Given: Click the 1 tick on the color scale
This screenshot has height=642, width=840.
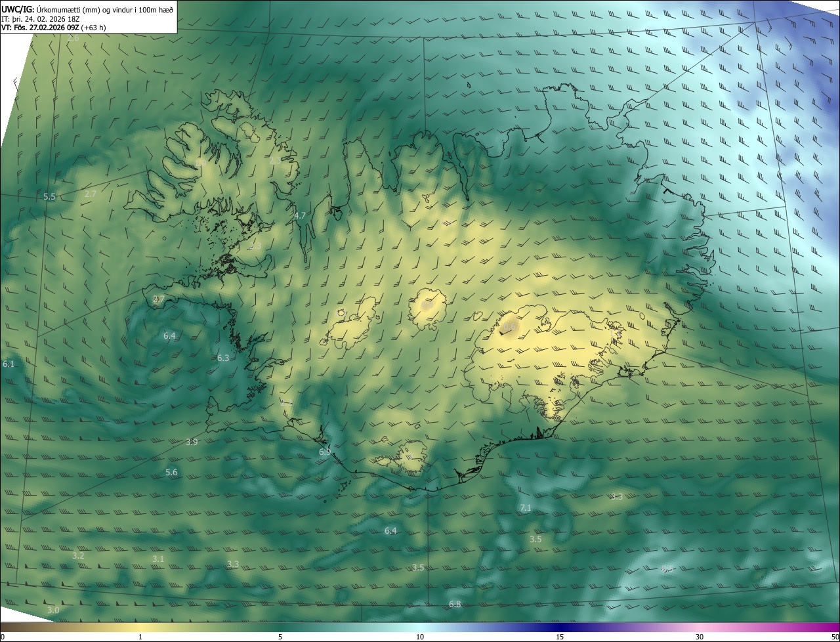Looking at the screenshot, I should (140, 637).
